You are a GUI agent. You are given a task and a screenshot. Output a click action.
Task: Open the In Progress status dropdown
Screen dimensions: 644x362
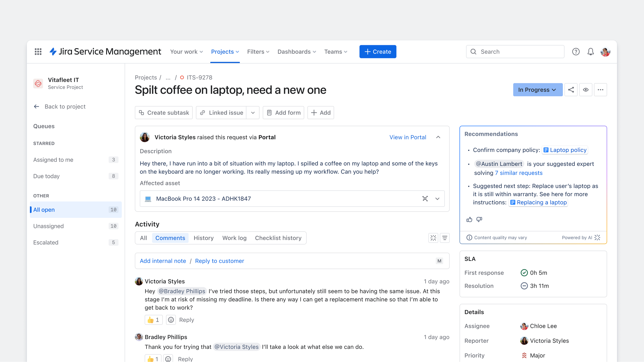pyautogui.click(x=538, y=90)
